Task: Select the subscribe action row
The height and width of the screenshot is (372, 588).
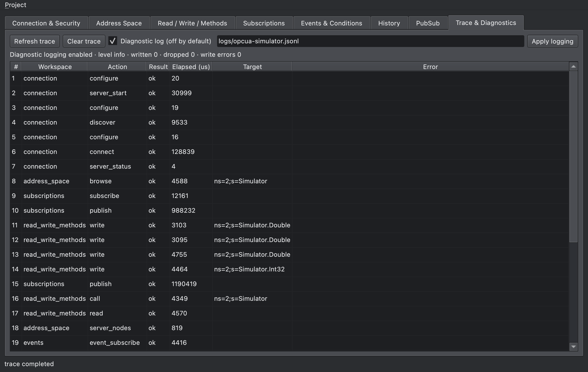Action: click(x=289, y=196)
